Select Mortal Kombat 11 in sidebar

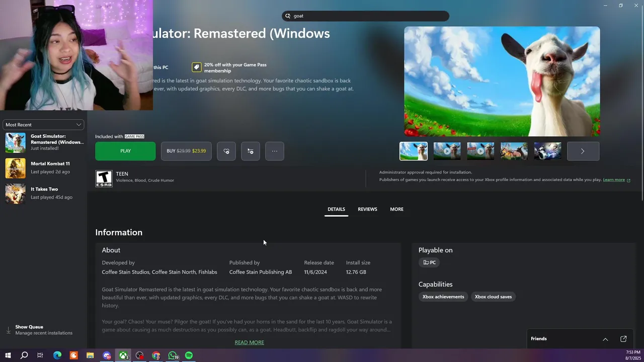[44, 168]
